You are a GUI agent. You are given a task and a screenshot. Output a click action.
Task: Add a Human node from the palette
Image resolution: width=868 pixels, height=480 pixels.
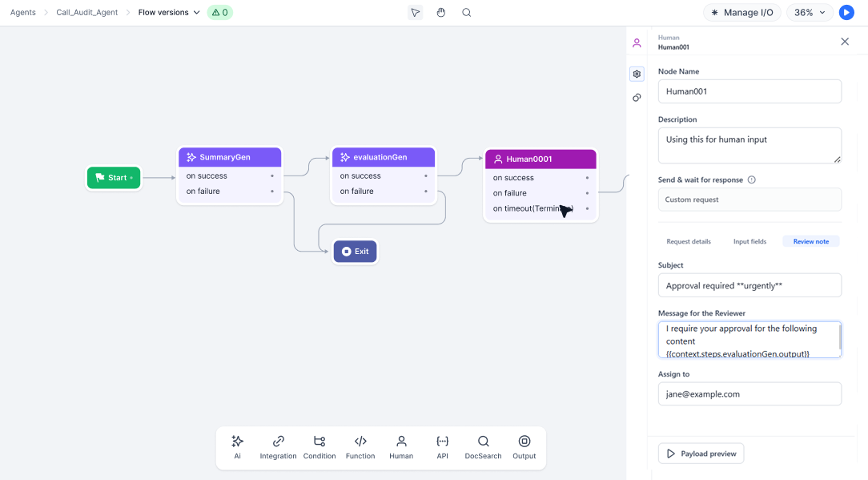click(x=401, y=447)
